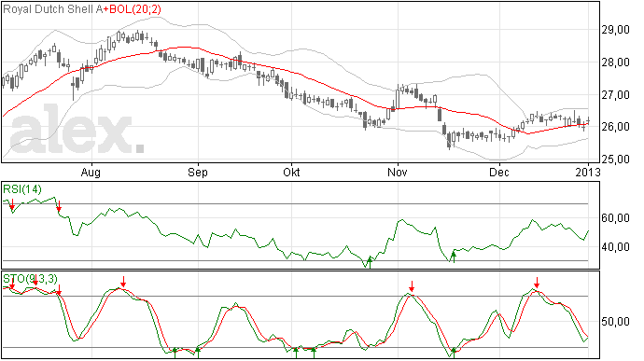644x361 pixels.
Task: Click the STO green buy arrow in mid-November
Action: pyautogui.click(x=454, y=353)
